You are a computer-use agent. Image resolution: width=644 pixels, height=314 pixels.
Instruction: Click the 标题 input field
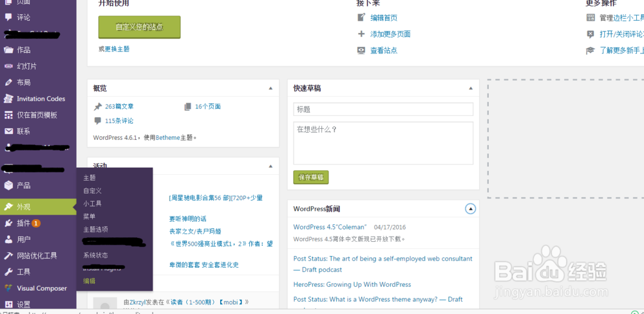(x=383, y=110)
